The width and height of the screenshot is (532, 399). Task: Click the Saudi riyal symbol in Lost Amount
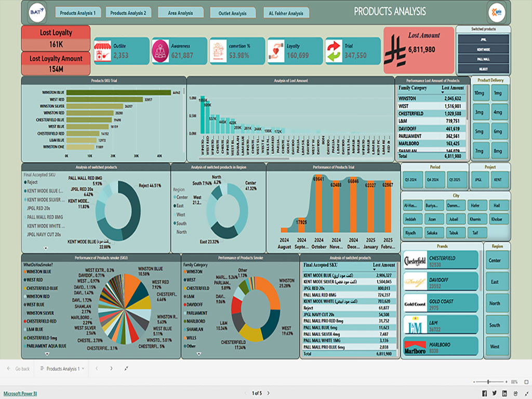point(395,50)
